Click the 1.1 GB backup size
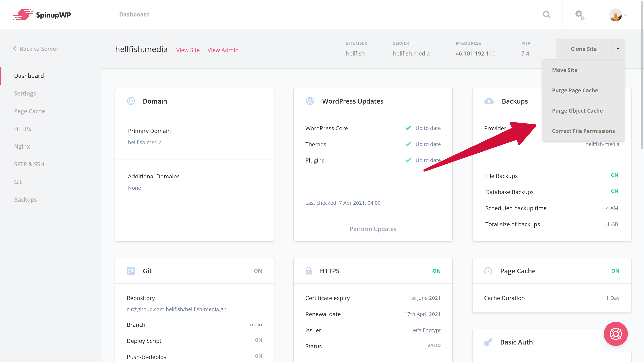Viewport: 644px width, 362px height. pyautogui.click(x=610, y=224)
